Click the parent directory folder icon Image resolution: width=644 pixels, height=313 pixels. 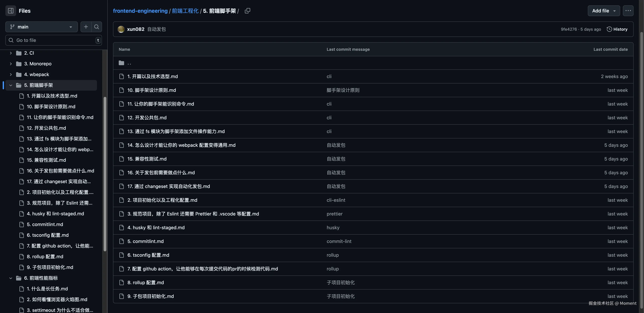click(121, 63)
